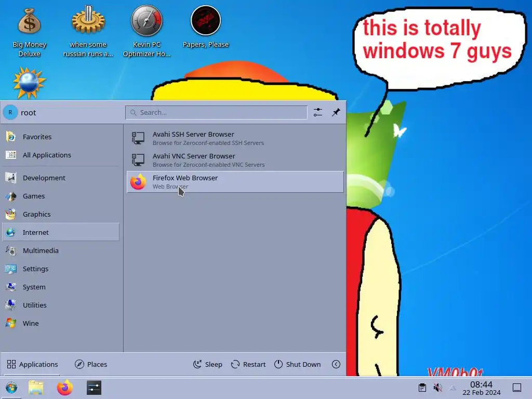Image resolution: width=532 pixels, height=399 pixels.
Task: Click the Shut Down button
Action: (x=297, y=364)
